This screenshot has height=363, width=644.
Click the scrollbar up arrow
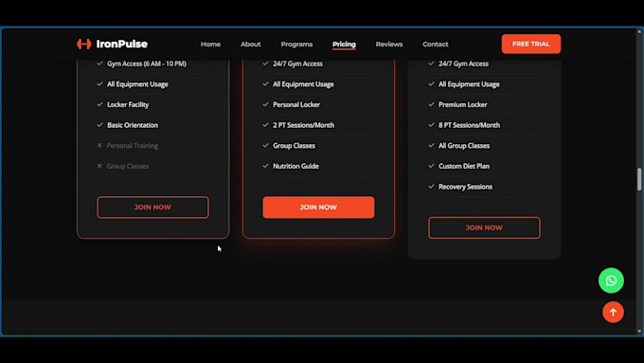point(639,31)
